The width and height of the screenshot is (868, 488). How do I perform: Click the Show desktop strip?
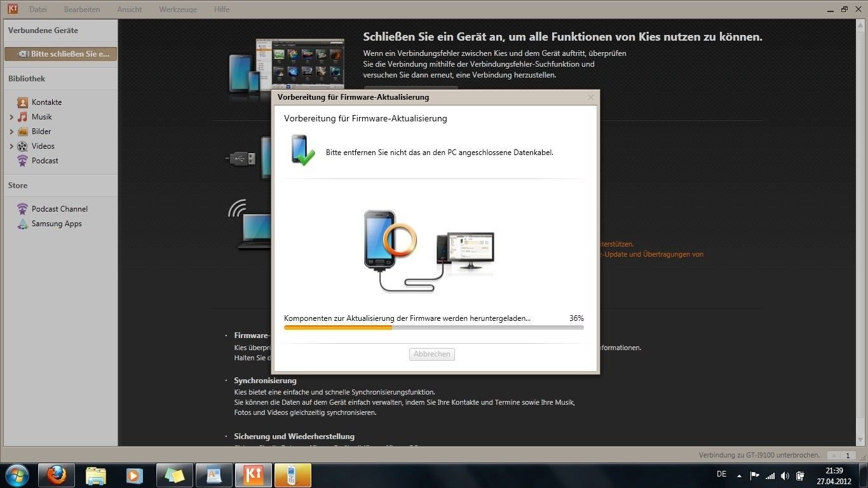pos(864,475)
